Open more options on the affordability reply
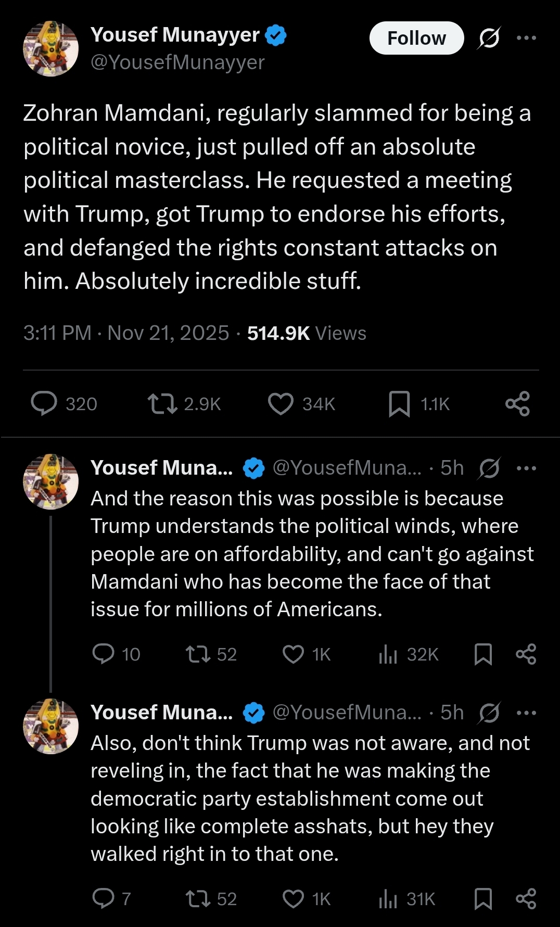The image size is (560, 927). 526,468
